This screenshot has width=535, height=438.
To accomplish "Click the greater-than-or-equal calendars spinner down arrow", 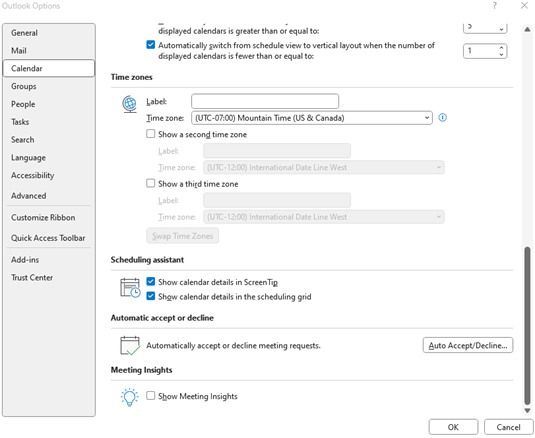I will 501,30.
